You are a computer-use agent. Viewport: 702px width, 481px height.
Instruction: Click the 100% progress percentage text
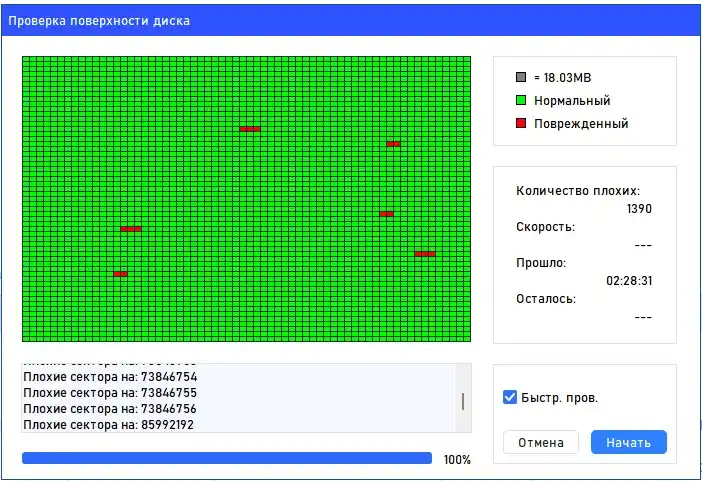point(457,460)
